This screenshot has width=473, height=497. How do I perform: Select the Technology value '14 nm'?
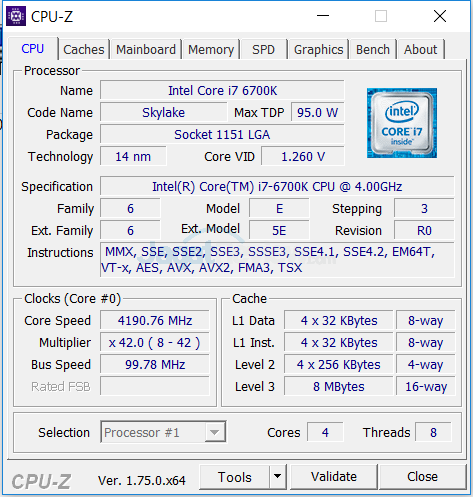pyautogui.click(x=133, y=156)
